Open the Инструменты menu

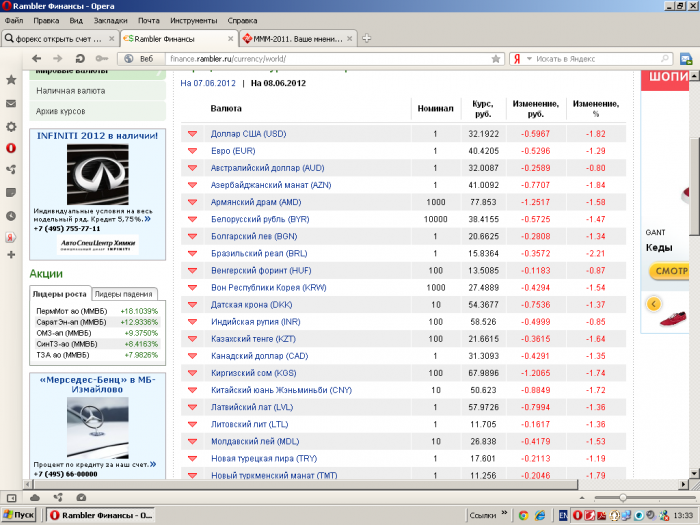coord(193,20)
